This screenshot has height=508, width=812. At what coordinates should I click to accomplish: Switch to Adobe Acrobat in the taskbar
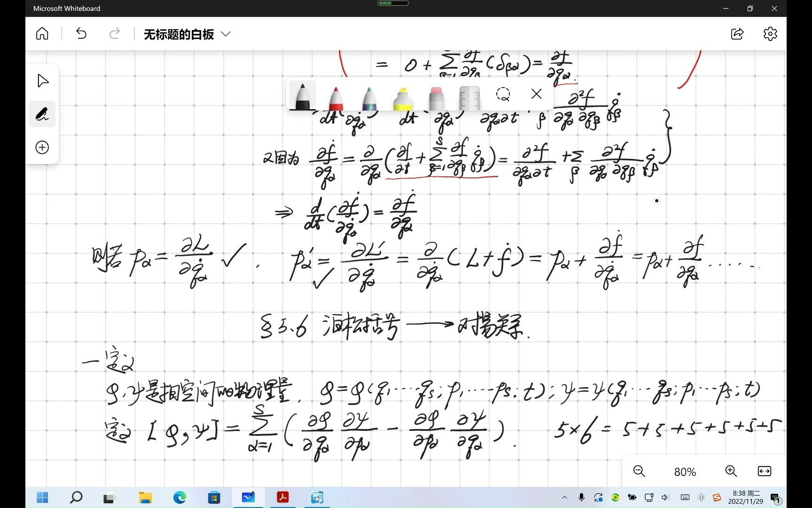point(283,497)
